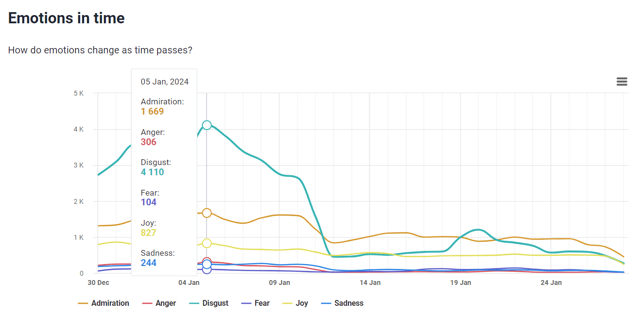The width and height of the screenshot is (644, 316).
Task: Click the Disgust data point marker
Action: 207,125
